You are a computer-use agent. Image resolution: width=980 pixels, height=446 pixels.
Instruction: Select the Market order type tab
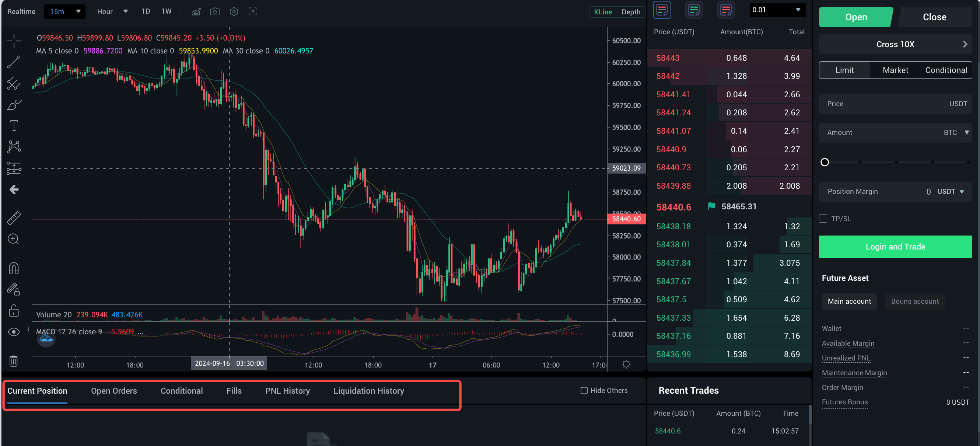point(895,70)
